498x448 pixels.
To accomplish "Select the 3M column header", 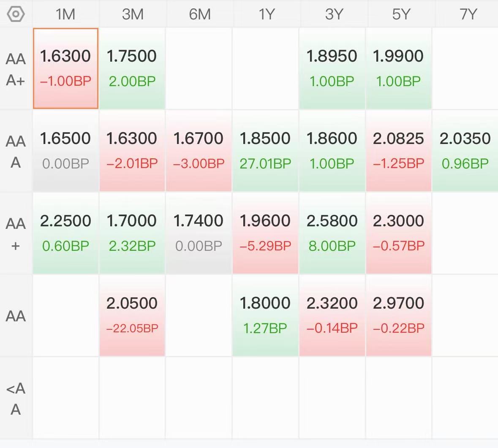I will tap(133, 14).
